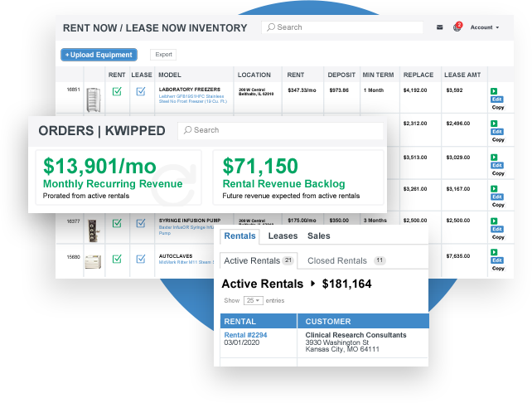Click the Upload Equipment button
This screenshot has width=532, height=403.
point(99,55)
